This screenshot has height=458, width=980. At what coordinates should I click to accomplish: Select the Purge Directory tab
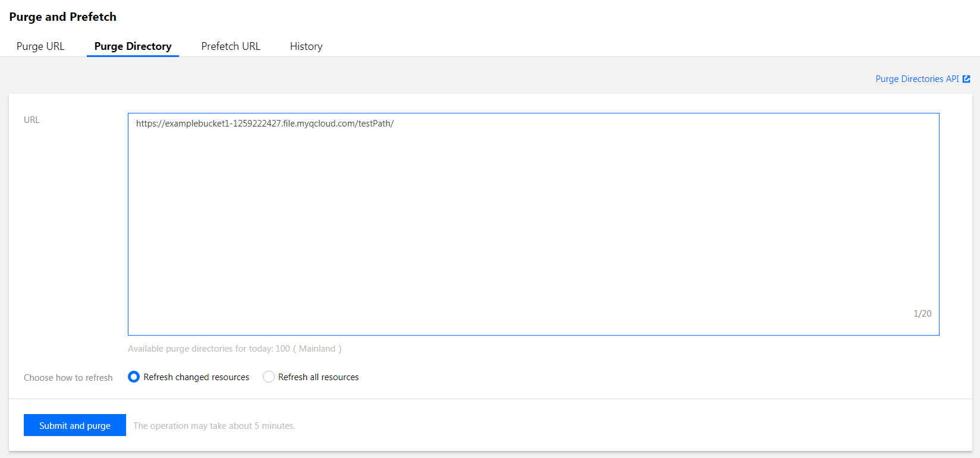133,46
